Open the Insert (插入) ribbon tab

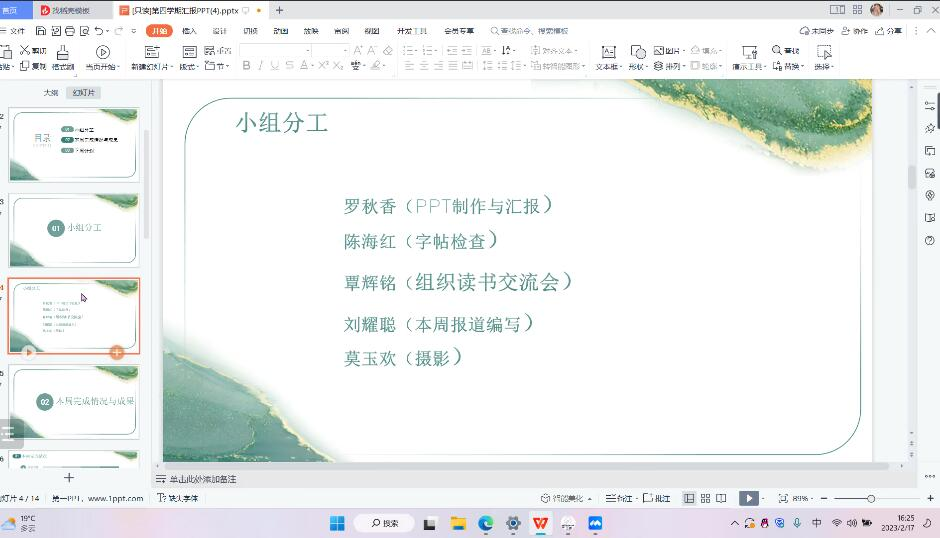coord(189,31)
